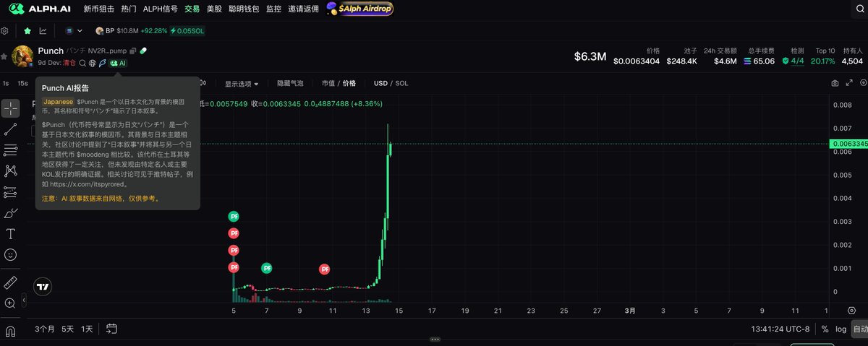Toggle 隐藏气泡 option
Screen dimensions: 868x346
[290, 83]
